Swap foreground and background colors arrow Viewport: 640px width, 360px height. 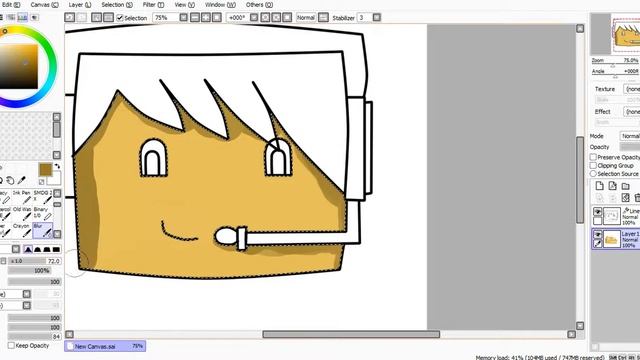point(57,166)
